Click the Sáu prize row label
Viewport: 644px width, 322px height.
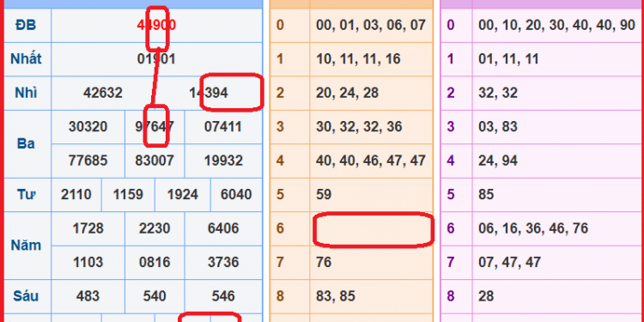click(x=26, y=296)
